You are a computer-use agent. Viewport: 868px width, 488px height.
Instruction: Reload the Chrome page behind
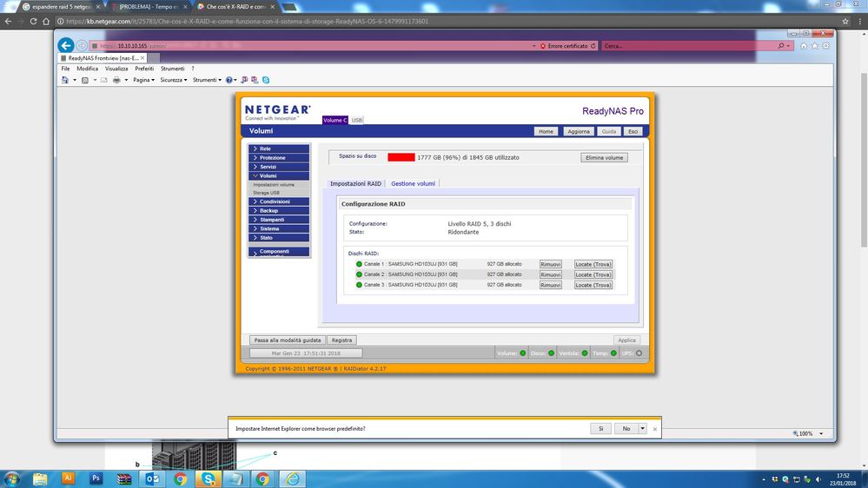[x=33, y=21]
